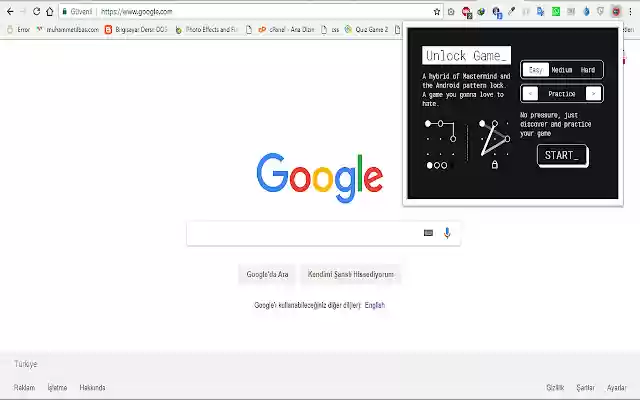The width and height of the screenshot is (640, 400).
Task: Start voice search with the microphone
Action: (x=447, y=233)
